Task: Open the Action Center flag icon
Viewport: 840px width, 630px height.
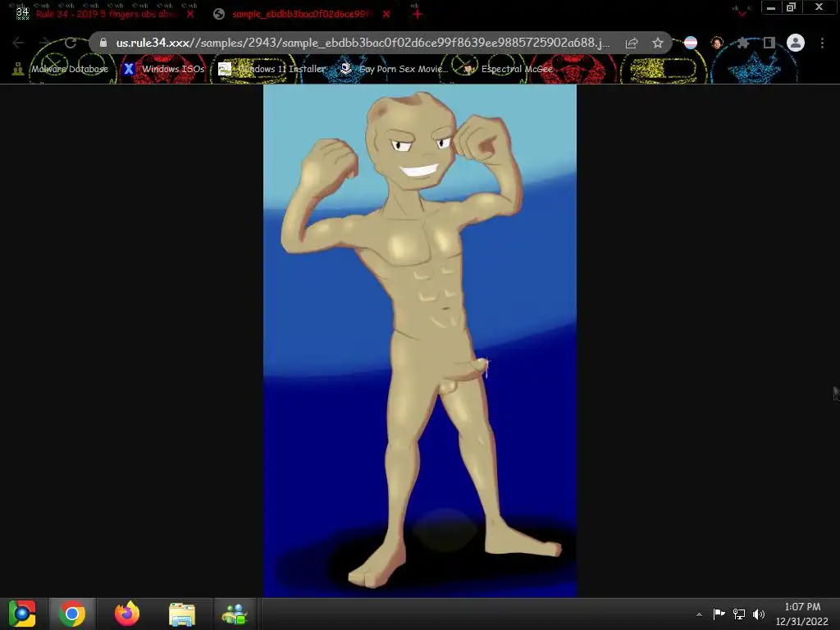Action: [x=719, y=614]
